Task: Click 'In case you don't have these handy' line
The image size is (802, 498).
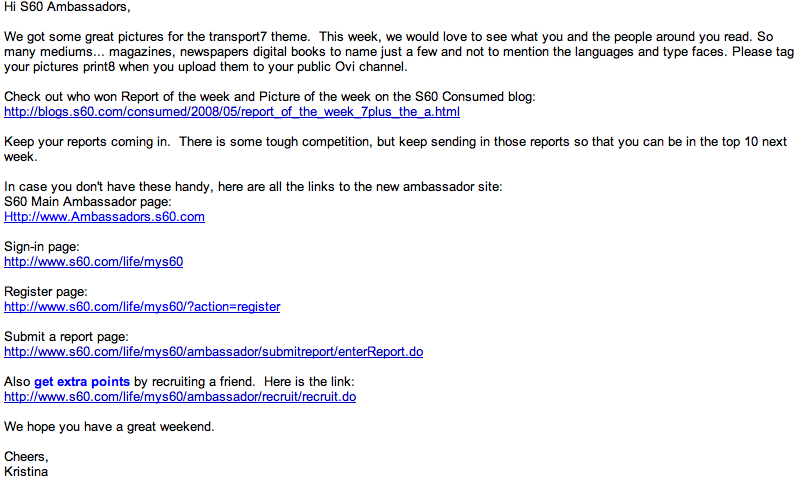Action: click(x=253, y=187)
